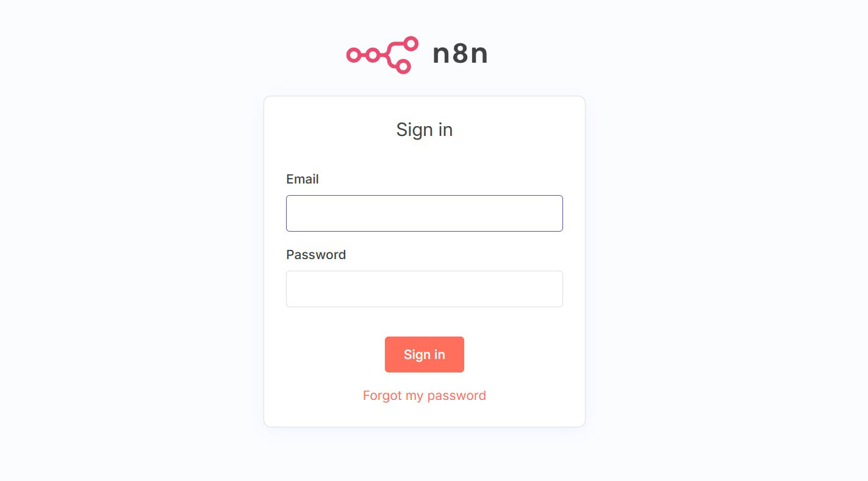868x481 pixels.
Task: Click the middle circle of the n8n logo
Action: (x=373, y=55)
